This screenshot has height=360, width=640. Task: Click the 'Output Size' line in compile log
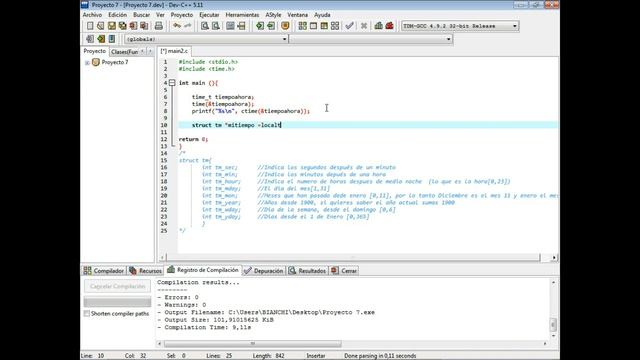pyautogui.click(x=216, y=320)
